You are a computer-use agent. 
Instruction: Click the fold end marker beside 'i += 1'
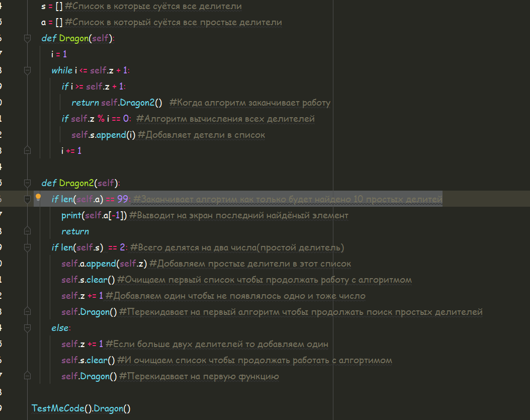28,150
